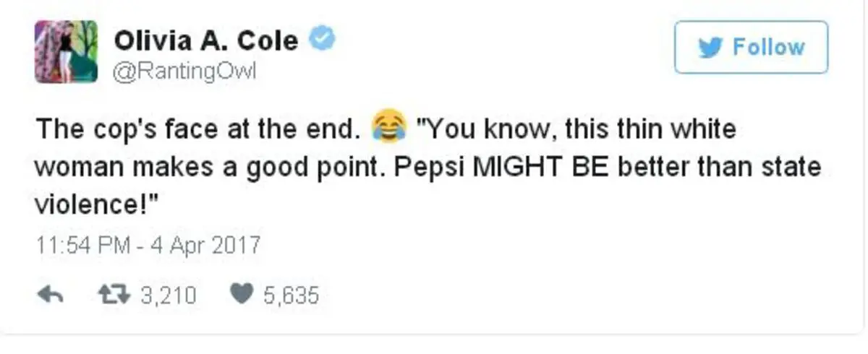This screenshot has height=354, width=868.
Task: Open Olivia A. Cole's profile avatar
Action: point(66,51)
